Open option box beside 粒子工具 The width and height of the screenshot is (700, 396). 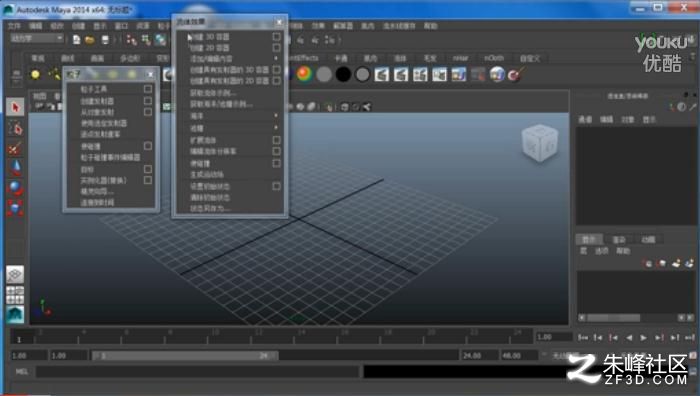147,89
